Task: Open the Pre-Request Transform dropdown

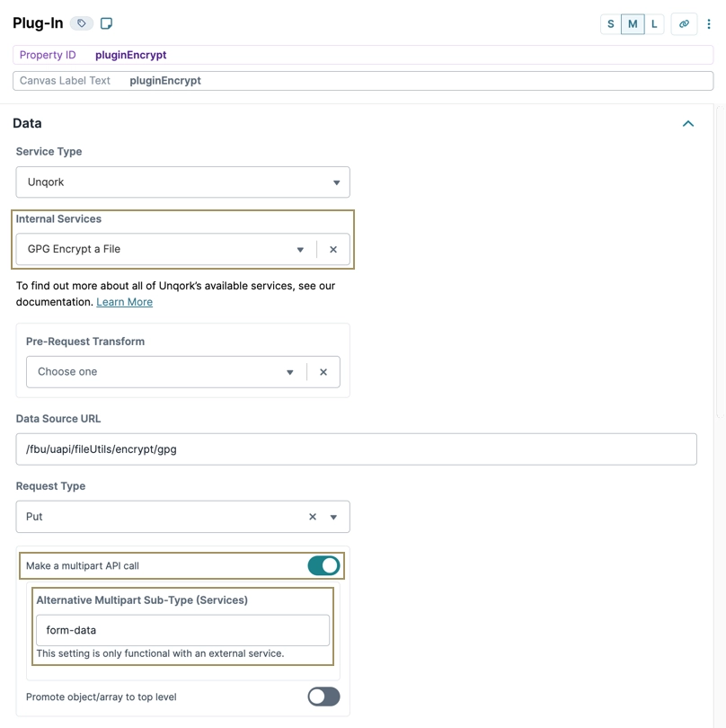Action: point(289,371)
